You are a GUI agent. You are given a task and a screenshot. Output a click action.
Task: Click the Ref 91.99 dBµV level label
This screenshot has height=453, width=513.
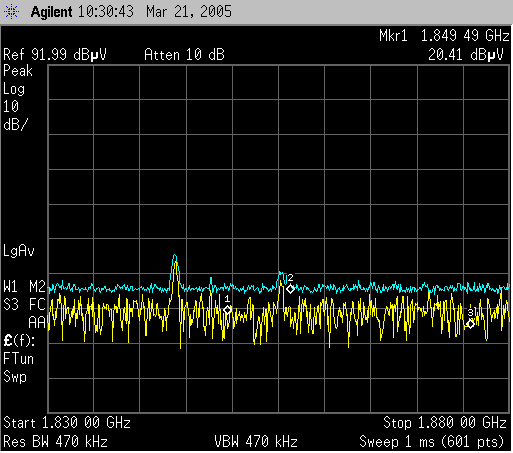point(55,55)
